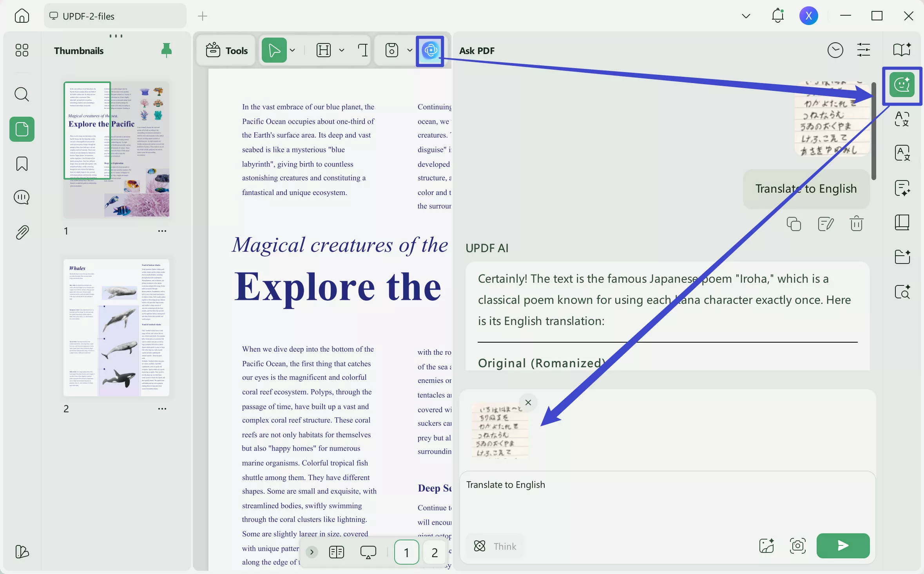Select the text insert tool in the toolbar

pyautogui.click(x=362, y=50)
